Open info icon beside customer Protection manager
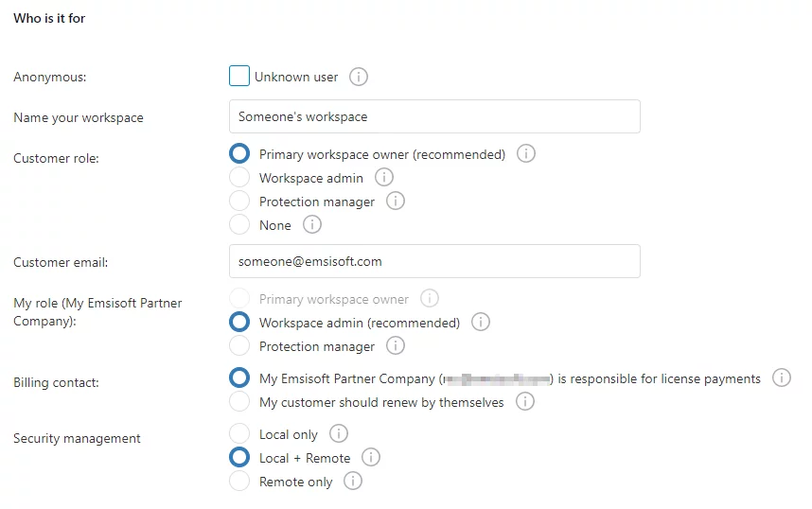Screen dimensions: 812x509 [396, 201]
